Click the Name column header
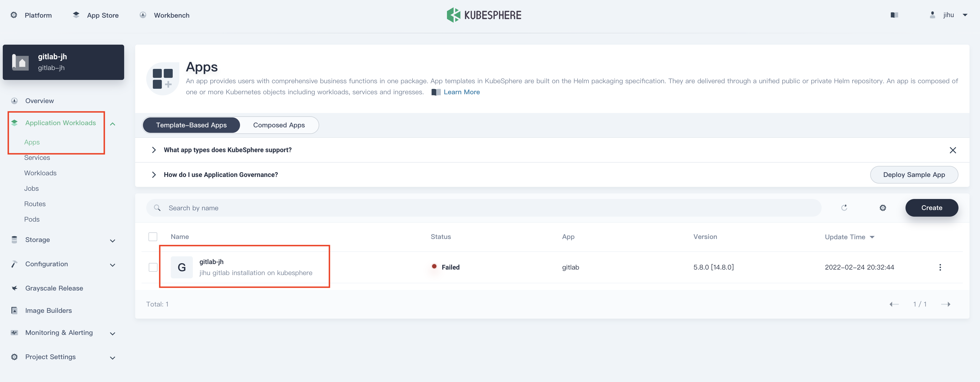The width and height of the screenshot is (980, 382). point(180,237)
